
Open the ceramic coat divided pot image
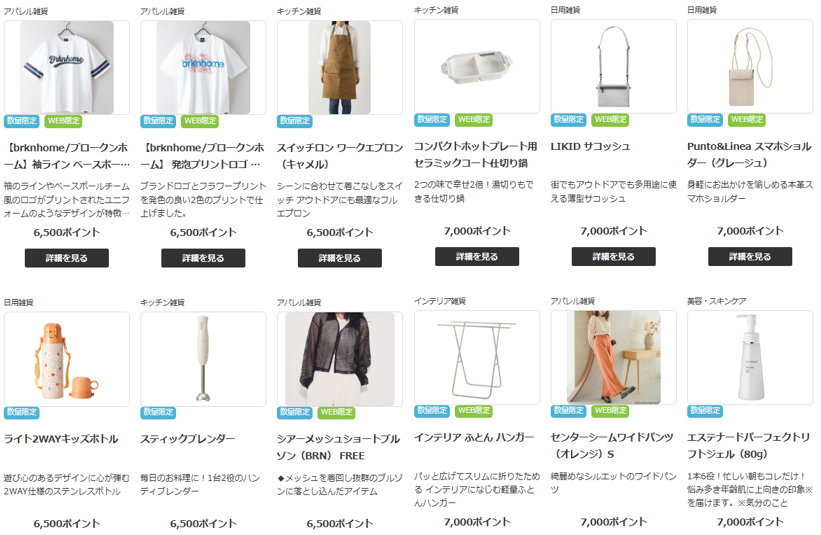pyautogui.click(x=477, y=66)
